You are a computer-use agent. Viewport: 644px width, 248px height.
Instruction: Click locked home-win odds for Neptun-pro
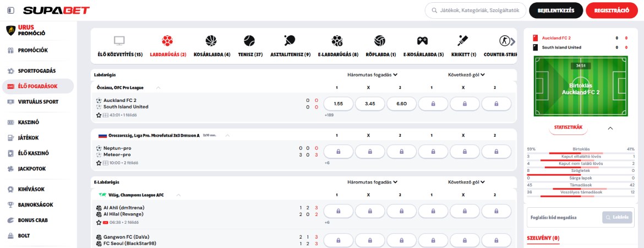click(x=339, y=152)
